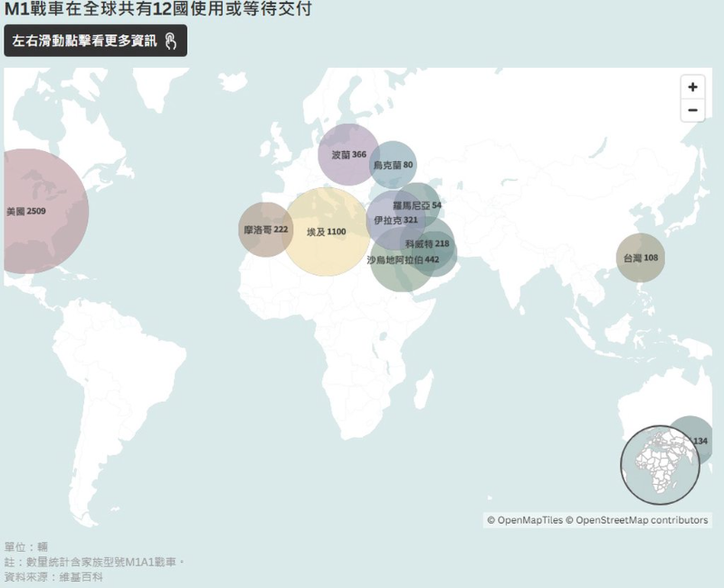This screenshot has height=588, width=724.
Task: Select the 埃及 1100 bubble
Action: pyautogui.click(x=326, y=232)
